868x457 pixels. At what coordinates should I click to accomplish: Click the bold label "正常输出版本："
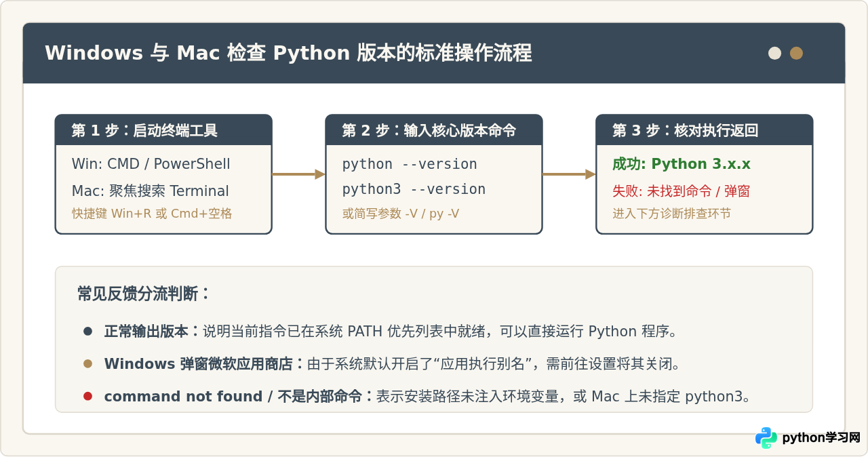coord(153,332)
